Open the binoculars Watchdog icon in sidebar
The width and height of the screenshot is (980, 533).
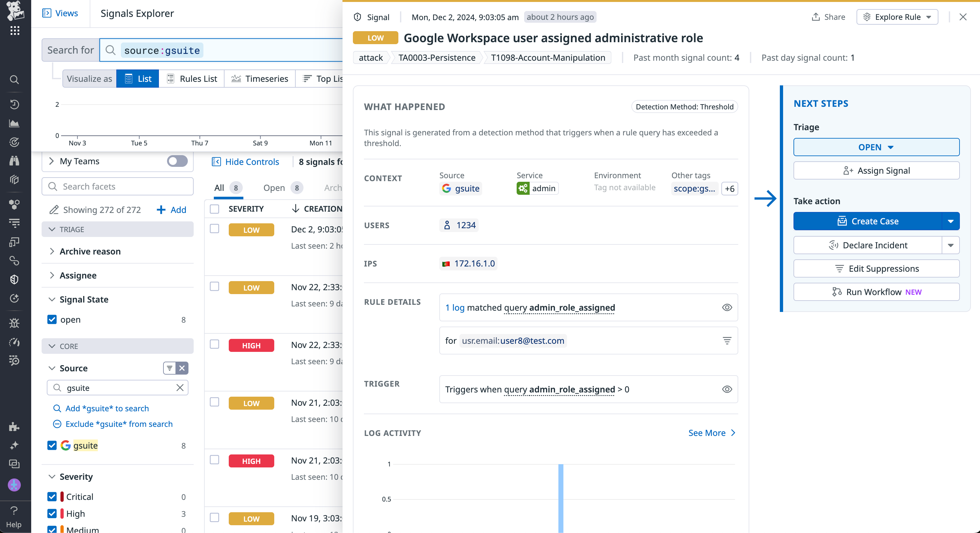pyautogui.click(x=14, y=160)
